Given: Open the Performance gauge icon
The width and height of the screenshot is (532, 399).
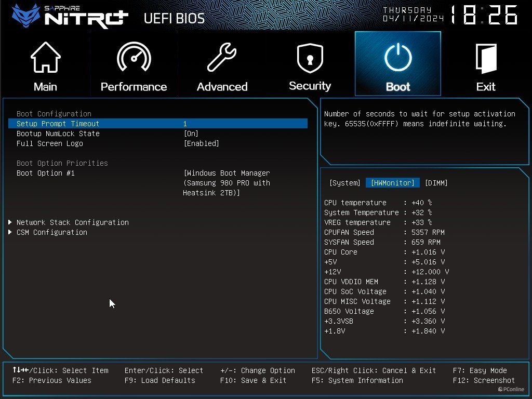Looking at the screenshot, I should point(134,58).
